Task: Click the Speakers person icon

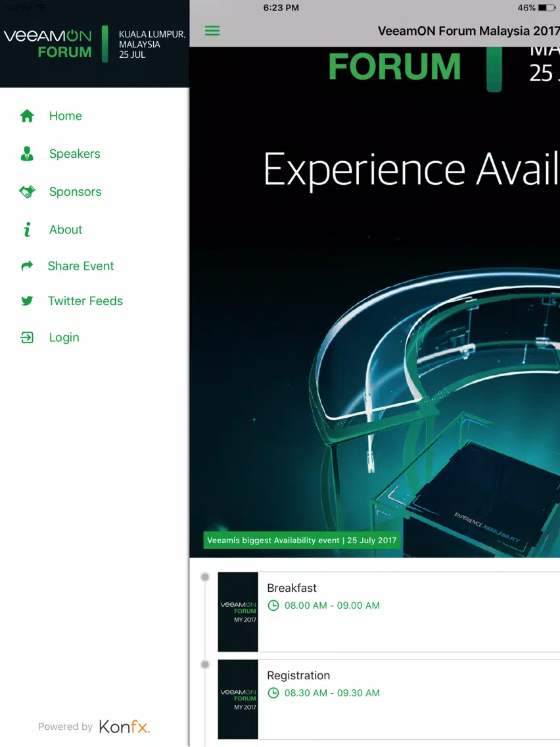Action: click(x=27, y=153)
